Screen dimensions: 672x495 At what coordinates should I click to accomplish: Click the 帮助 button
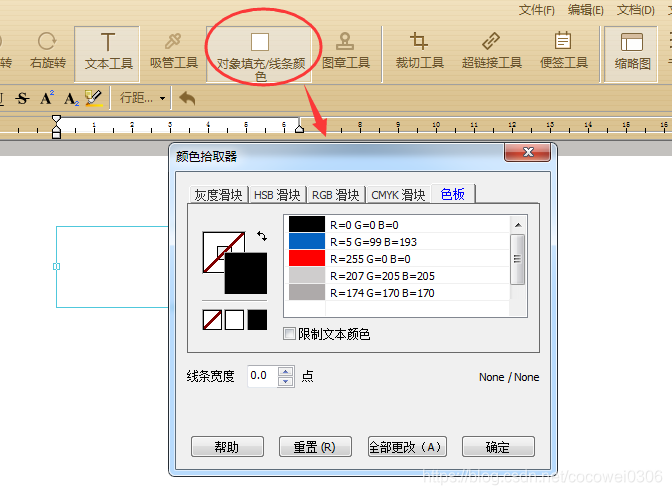point(227,447)
